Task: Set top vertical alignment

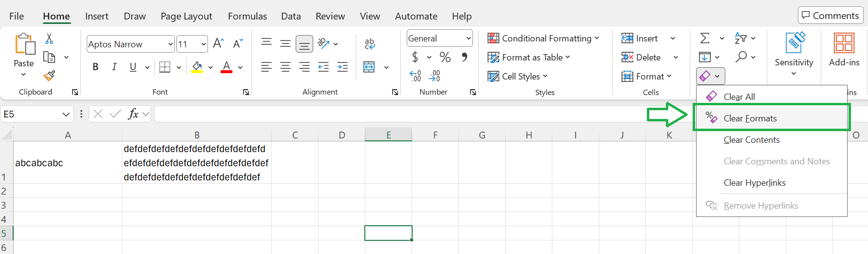Action: (266, 43)
